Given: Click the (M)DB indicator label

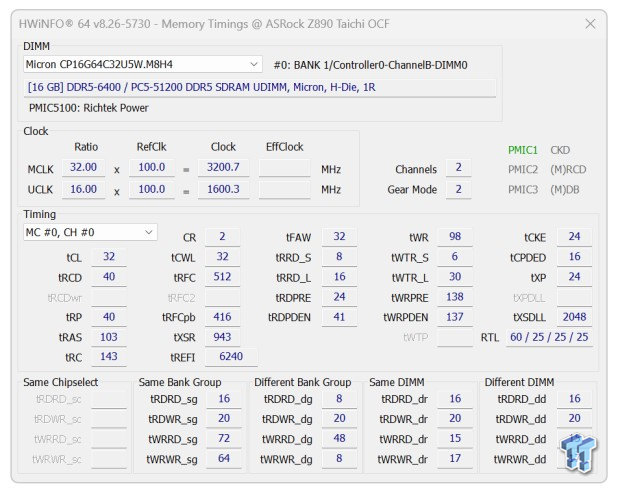Looking at the screenshot, I should (565, 190).
